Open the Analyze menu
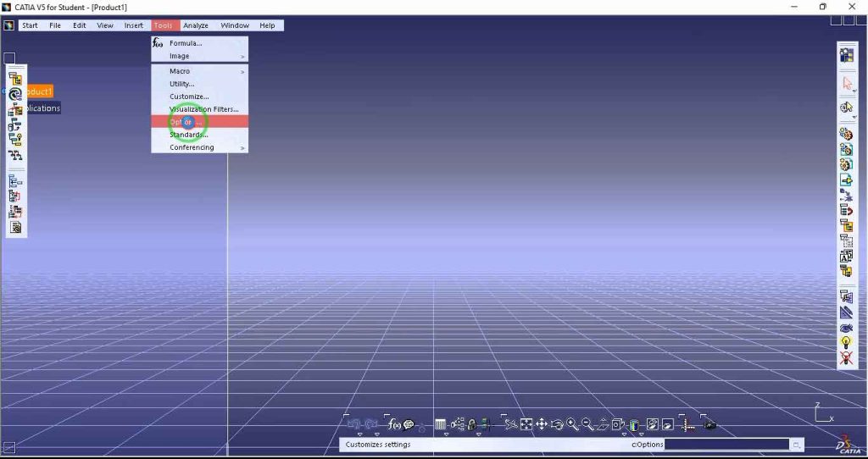The height and width of the screenshot is (459, 868). click(195, 25)
